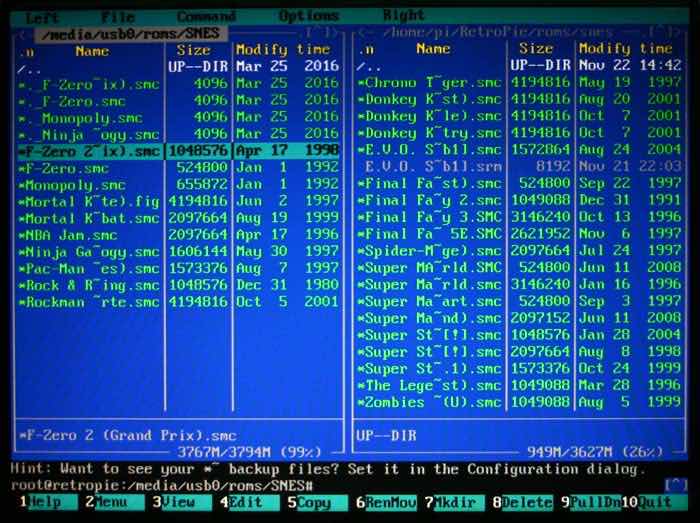Screen dimensions: 700x523
Task: Click the /media/usb0/roms/SNES panel path title
Action: pos(130,33)
